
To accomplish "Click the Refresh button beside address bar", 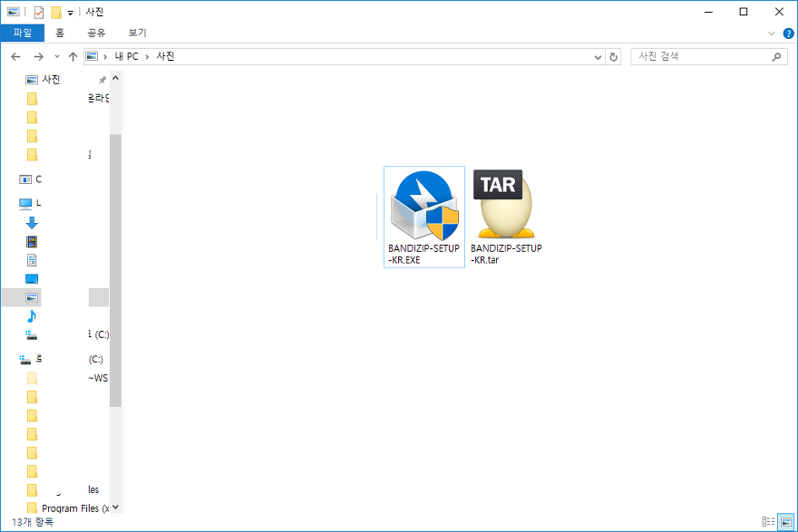I will pyautogui.click(x=614, y=56).
